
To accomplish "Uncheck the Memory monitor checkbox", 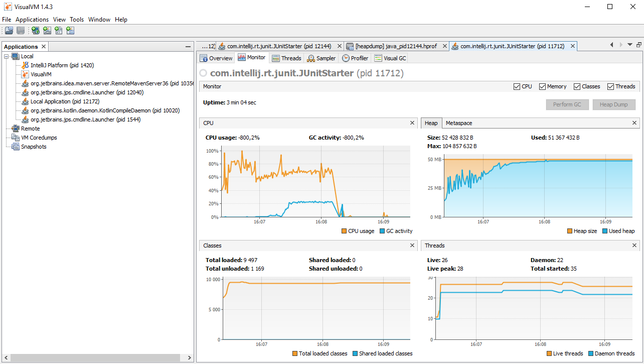I will coord(542,86).
